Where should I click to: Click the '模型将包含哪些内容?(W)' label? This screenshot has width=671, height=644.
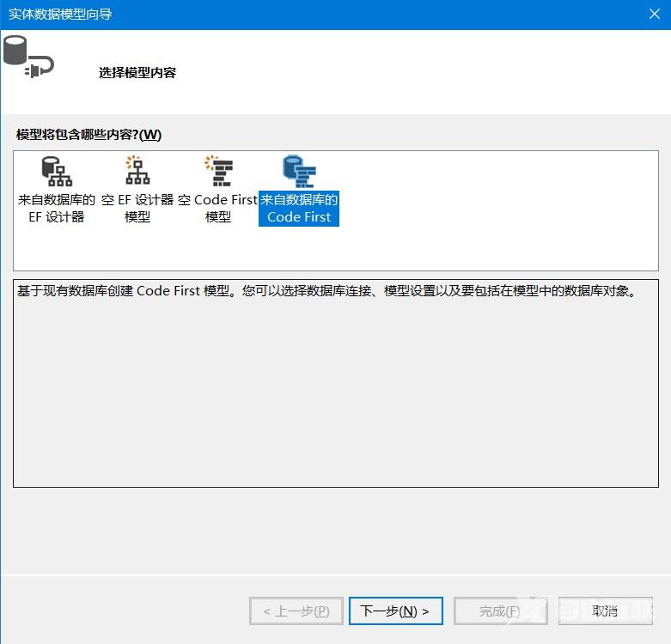point(88,135)
